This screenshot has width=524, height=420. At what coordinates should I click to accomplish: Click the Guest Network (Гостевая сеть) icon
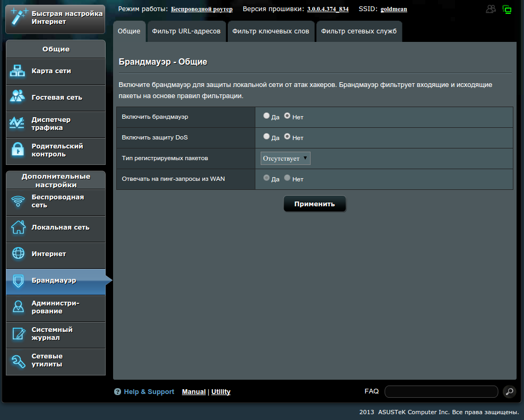click(18, 97)
